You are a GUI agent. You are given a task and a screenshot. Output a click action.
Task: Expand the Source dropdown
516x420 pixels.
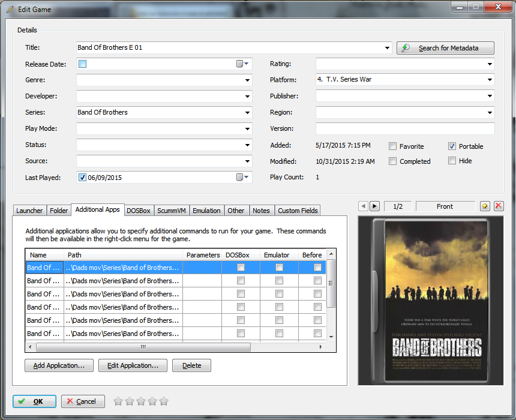(247, 161)
